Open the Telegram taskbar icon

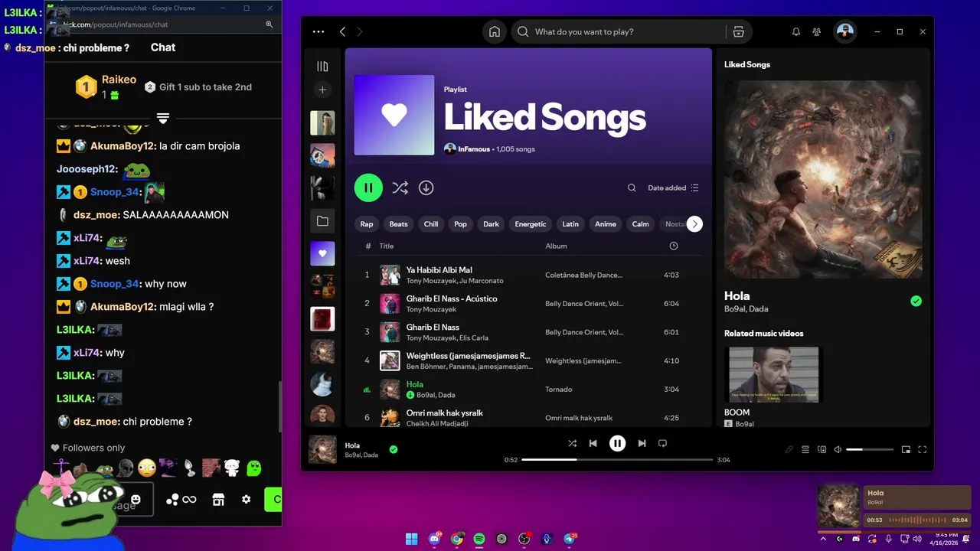[570, 539]
